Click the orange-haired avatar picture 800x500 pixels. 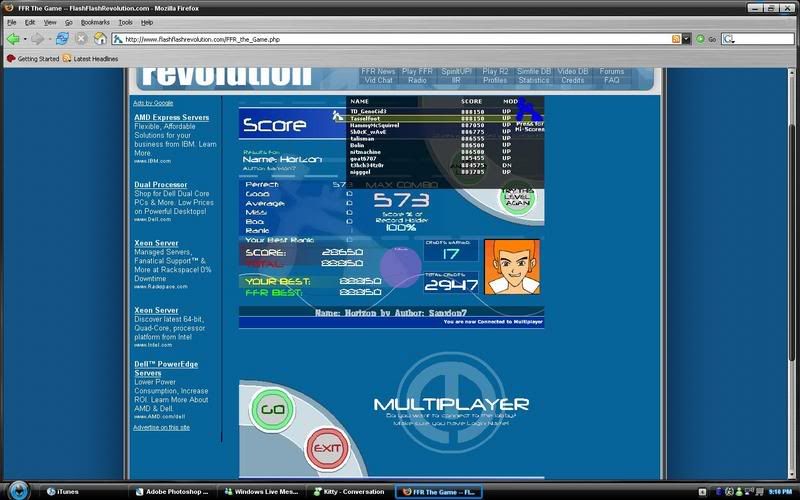point(511,267)
